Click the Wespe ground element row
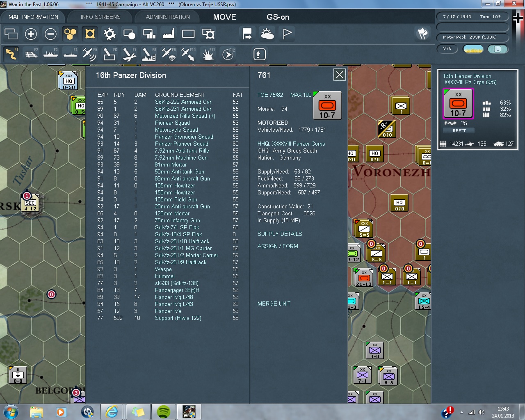Image resolution: width=525 pixels, height=420 pixels. pyautogui.click(x=163, y=269)
